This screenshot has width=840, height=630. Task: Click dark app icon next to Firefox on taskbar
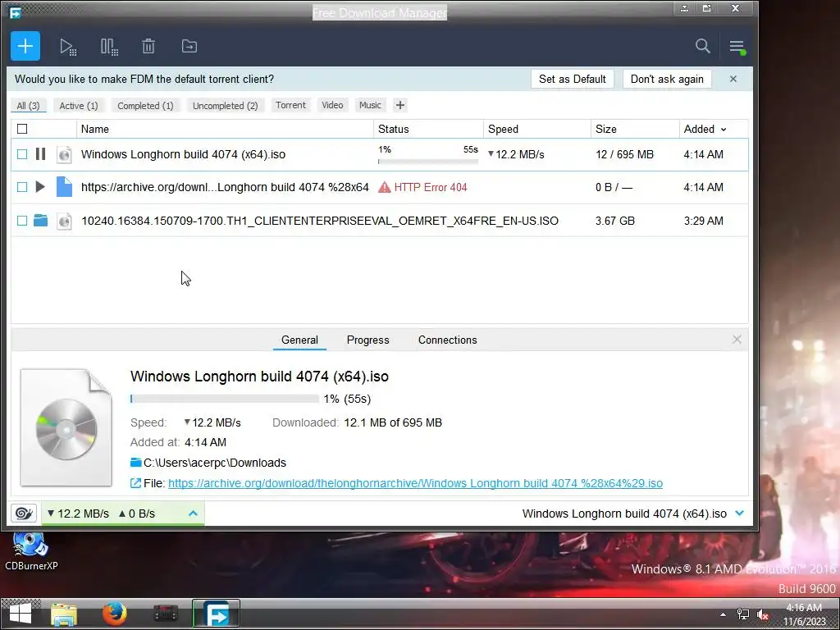(166, 614)
